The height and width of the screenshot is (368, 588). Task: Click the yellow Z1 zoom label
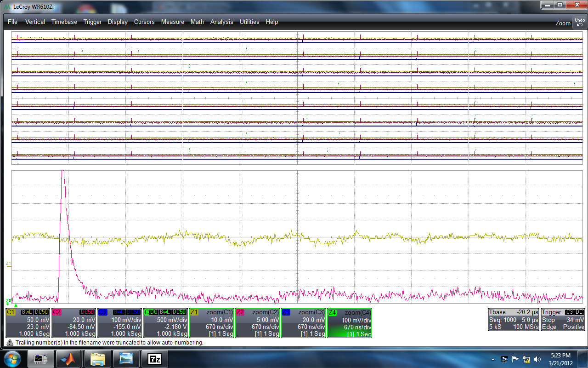coord(194,312)
